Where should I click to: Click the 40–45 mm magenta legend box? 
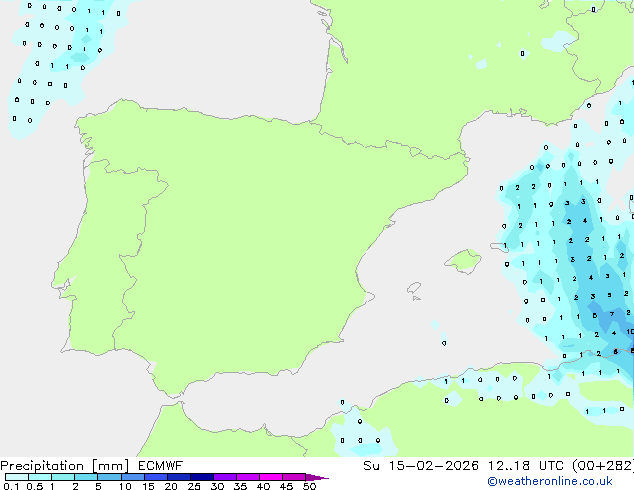[271, 477]
